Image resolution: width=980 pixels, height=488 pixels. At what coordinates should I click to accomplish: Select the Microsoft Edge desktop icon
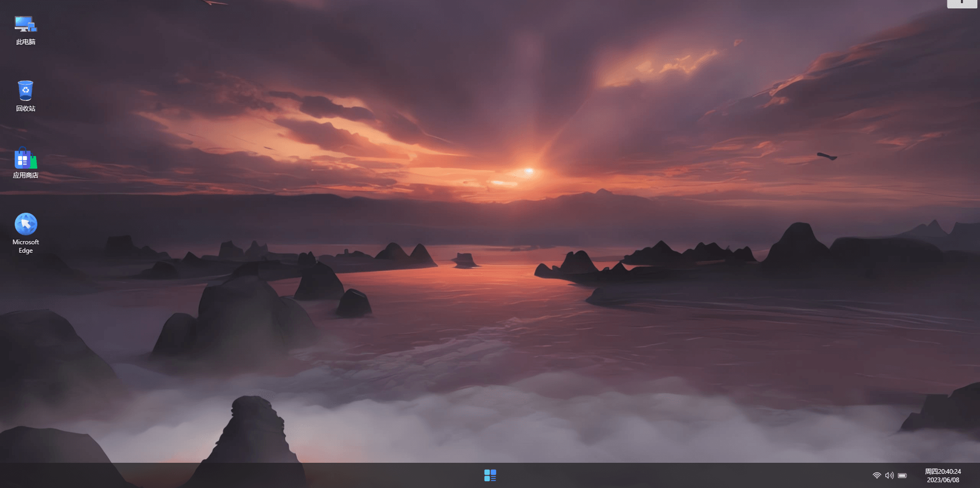(25, 224)
